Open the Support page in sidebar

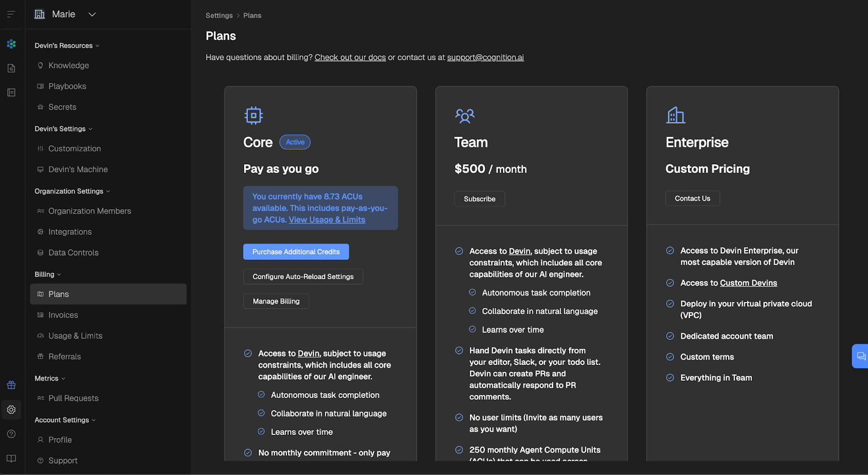point(108,460)
